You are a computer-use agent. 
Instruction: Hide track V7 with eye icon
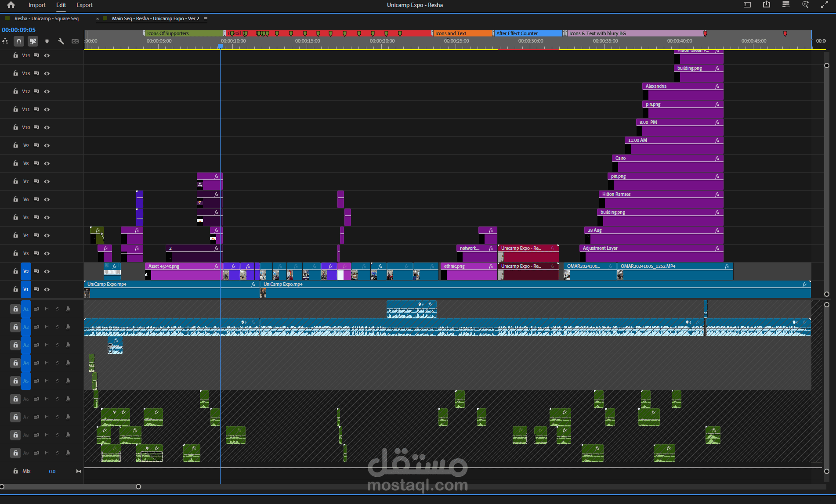coord(47,181)
